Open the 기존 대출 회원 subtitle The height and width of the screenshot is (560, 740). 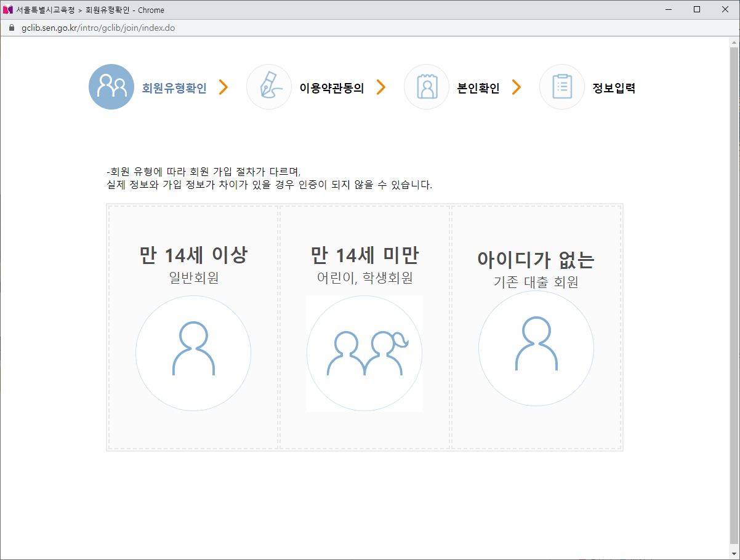coord(536,282)
